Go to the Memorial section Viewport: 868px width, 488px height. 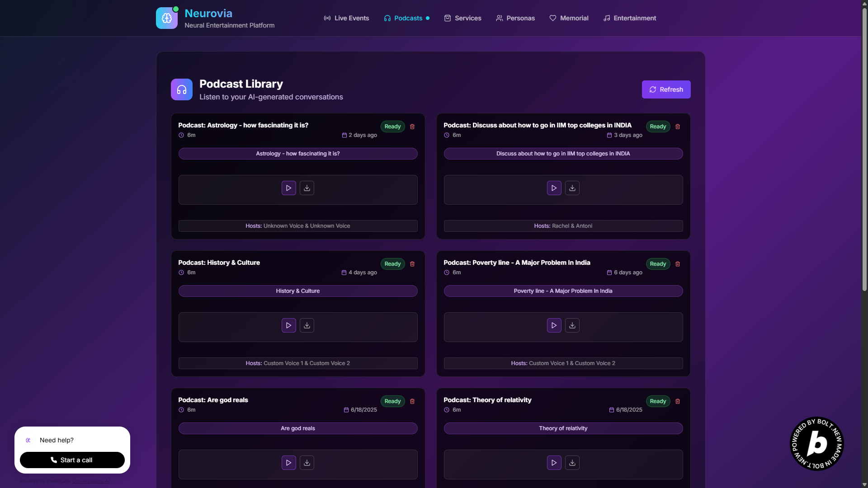(569, 18)
